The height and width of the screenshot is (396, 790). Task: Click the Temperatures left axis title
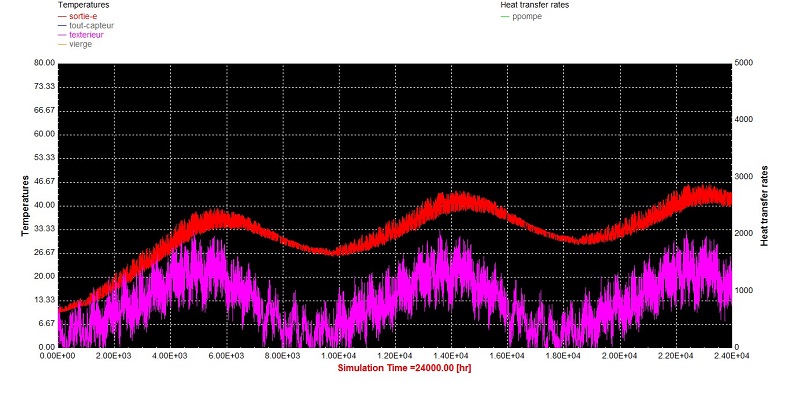[x=25, y=206]
